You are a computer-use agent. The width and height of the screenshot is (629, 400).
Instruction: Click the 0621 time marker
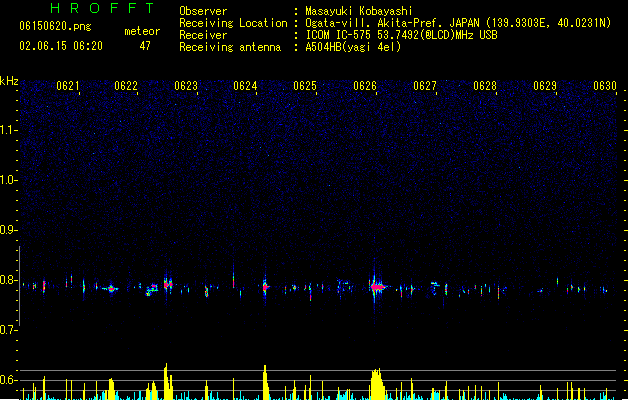click(68, 86)
